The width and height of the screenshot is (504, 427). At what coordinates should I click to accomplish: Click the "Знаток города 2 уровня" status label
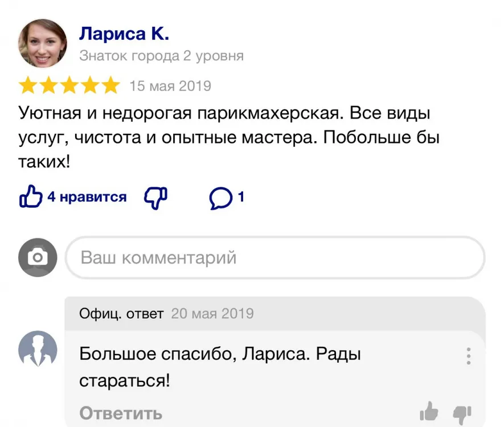tap(161, 56)
